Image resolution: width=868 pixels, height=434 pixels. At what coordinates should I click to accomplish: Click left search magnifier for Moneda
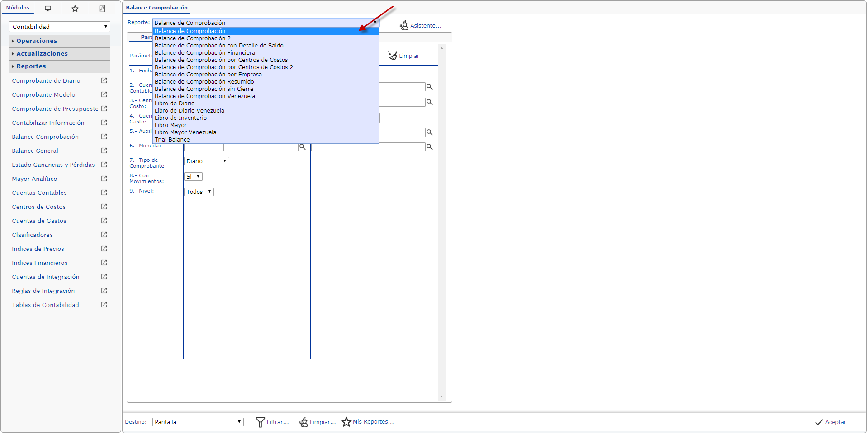coord(303,147)
